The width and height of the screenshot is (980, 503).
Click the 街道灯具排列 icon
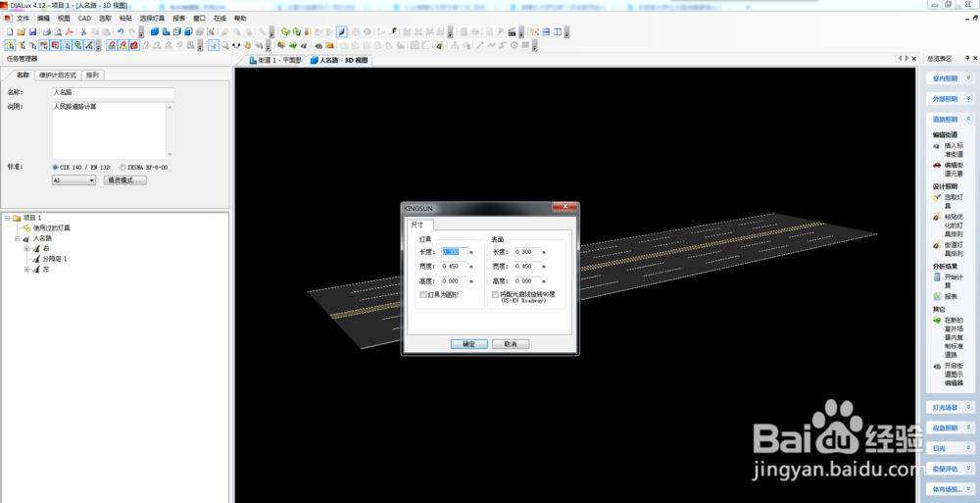click(x=936, y=245)
